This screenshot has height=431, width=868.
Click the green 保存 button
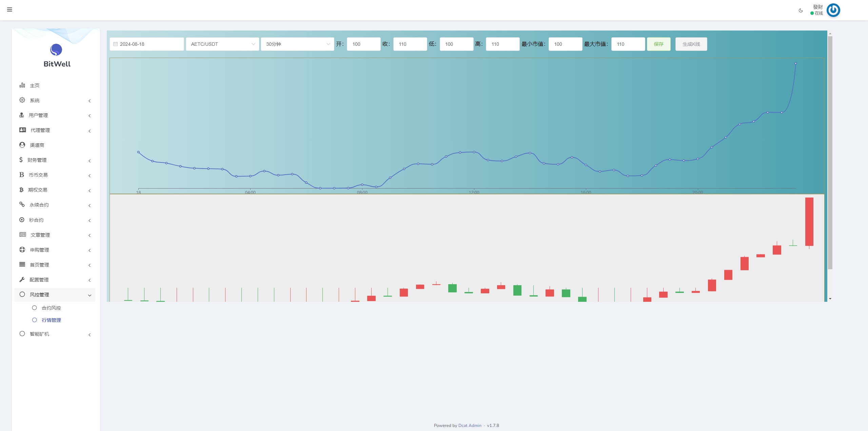point(658,44)
